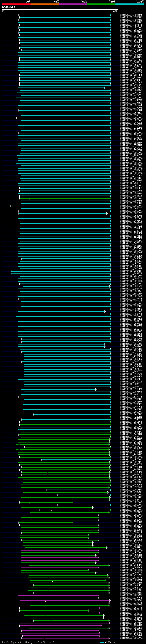Select hit label UniRef100_C7YR55
146x644 pixels.
[131, 429]
